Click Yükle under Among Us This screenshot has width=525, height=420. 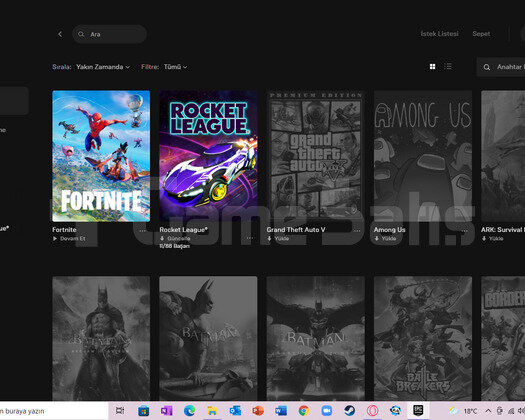point(385,238)
